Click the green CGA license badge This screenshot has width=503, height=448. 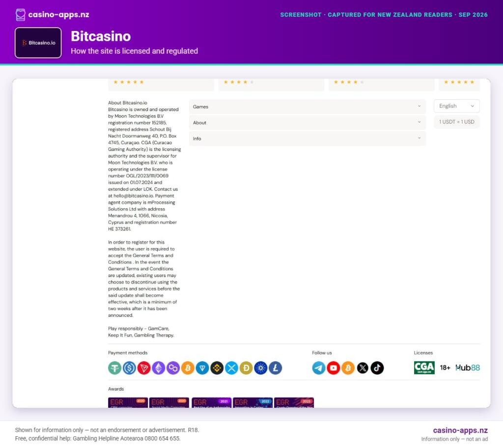click(x=424, y=368)
